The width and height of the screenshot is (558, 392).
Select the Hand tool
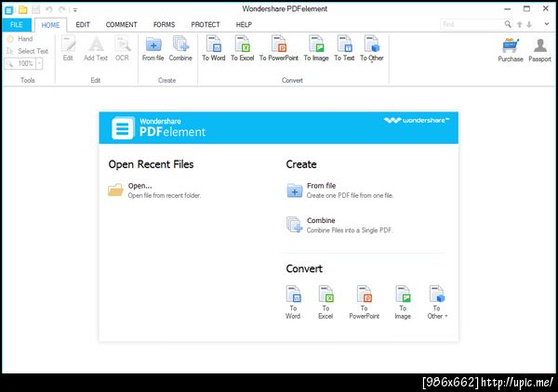[20, 39]
